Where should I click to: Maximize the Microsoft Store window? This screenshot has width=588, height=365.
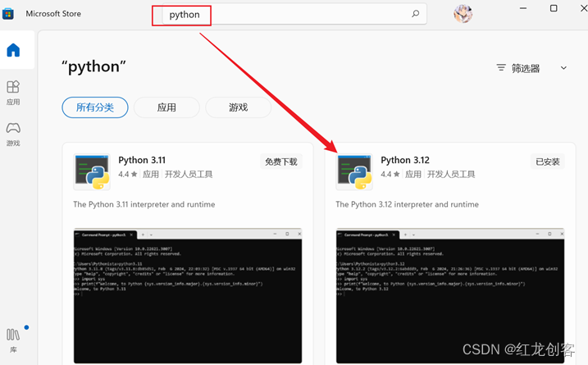point(554,8)
